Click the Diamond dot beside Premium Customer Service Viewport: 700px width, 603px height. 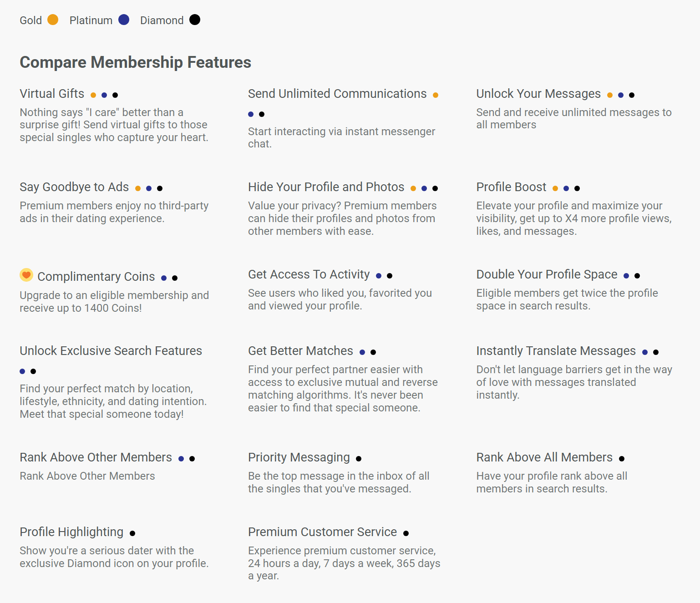406,533
